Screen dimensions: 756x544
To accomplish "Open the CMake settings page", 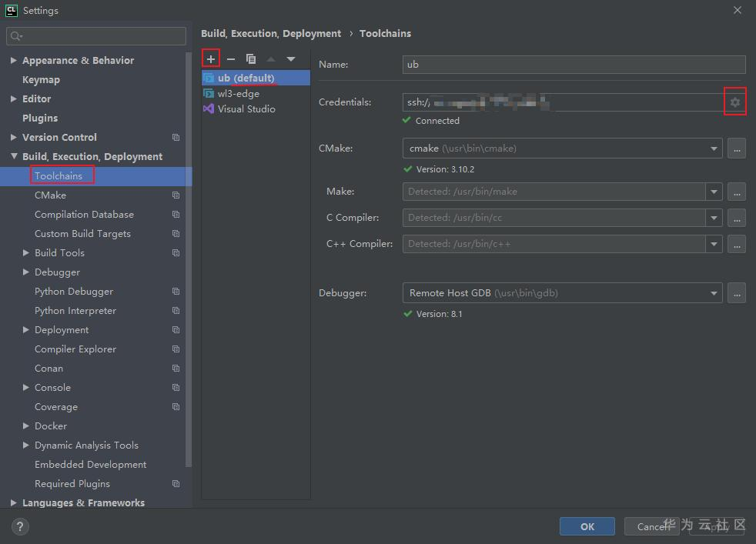I will click(x=50, y=195).
